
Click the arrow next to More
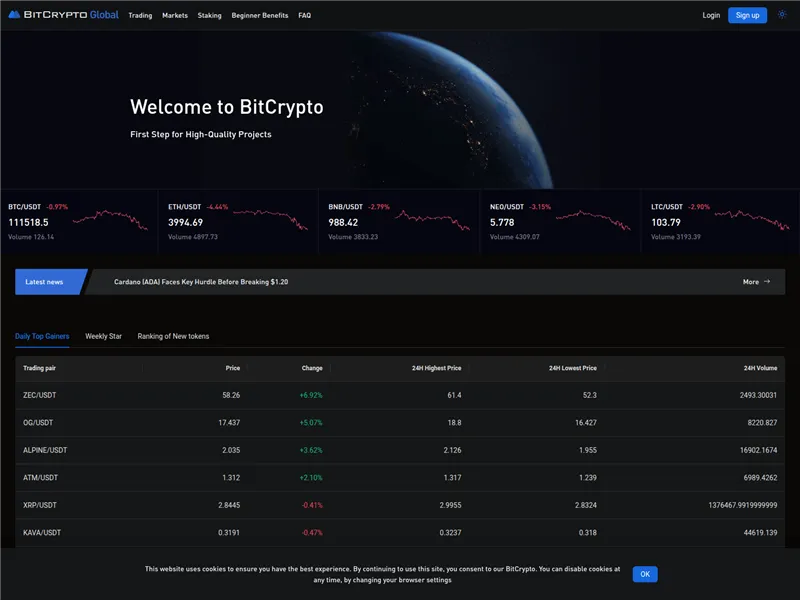click(768, 281)
